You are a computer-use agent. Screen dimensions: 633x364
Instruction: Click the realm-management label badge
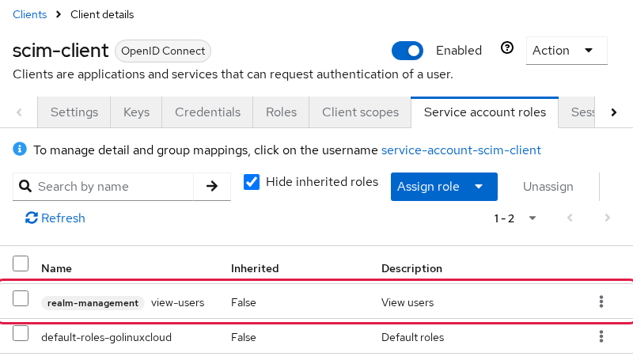coord(93,302)
